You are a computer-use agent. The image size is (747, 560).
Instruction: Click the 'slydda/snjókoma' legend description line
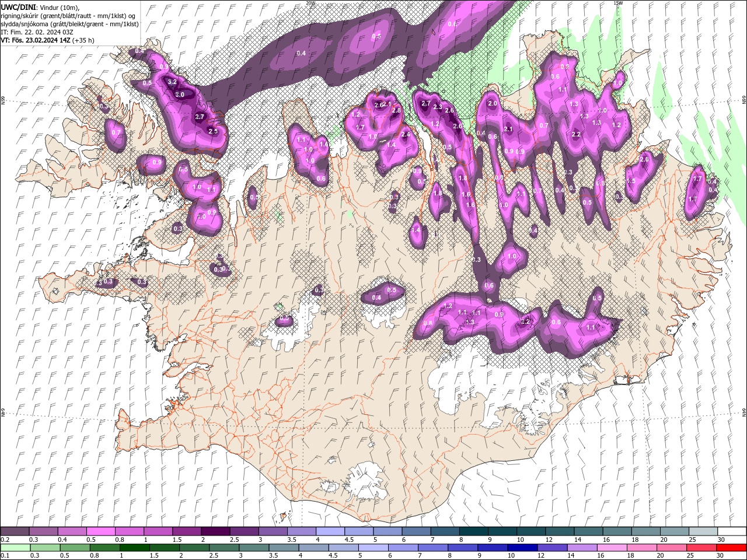click(x=69, y=24)
